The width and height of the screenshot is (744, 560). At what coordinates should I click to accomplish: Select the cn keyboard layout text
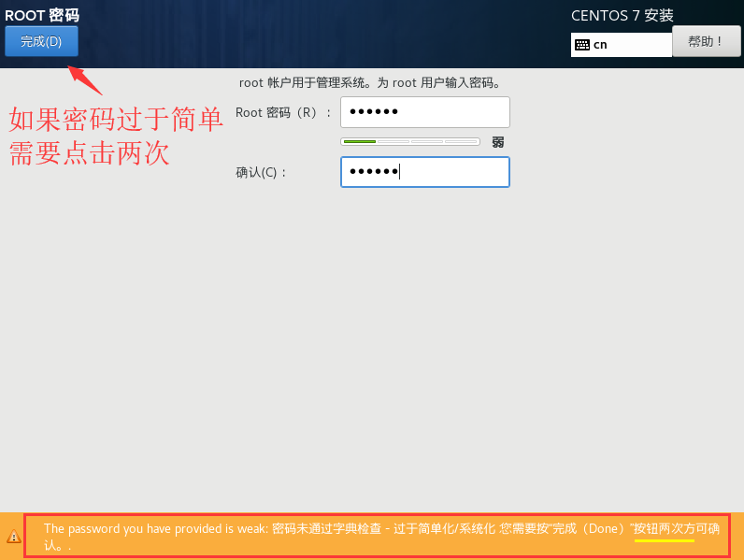click(600, 45)
